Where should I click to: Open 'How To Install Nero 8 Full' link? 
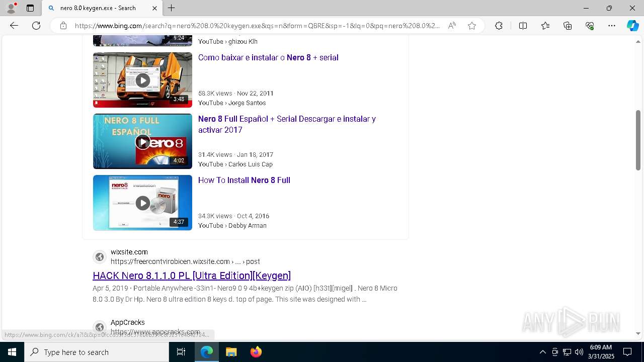point(244,180)
